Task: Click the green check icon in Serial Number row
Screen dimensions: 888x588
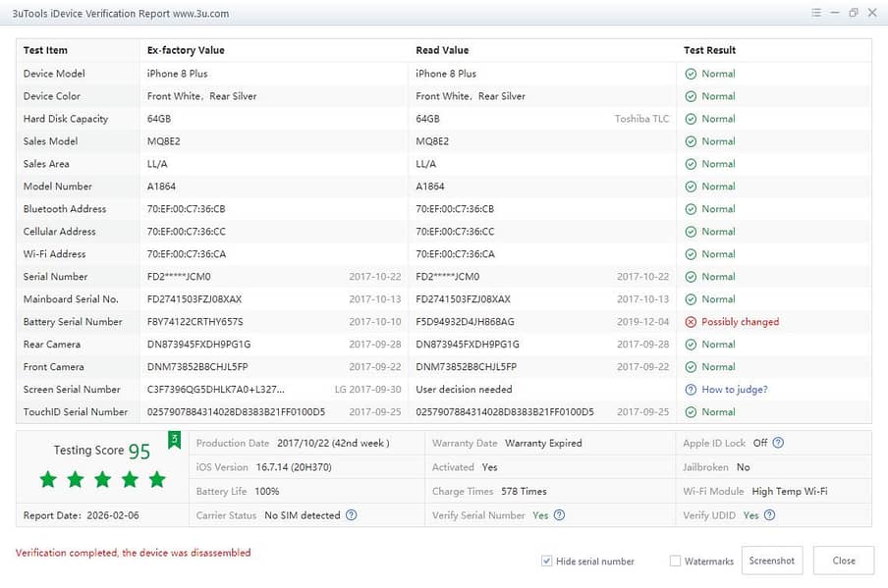Action: [691, 277]
